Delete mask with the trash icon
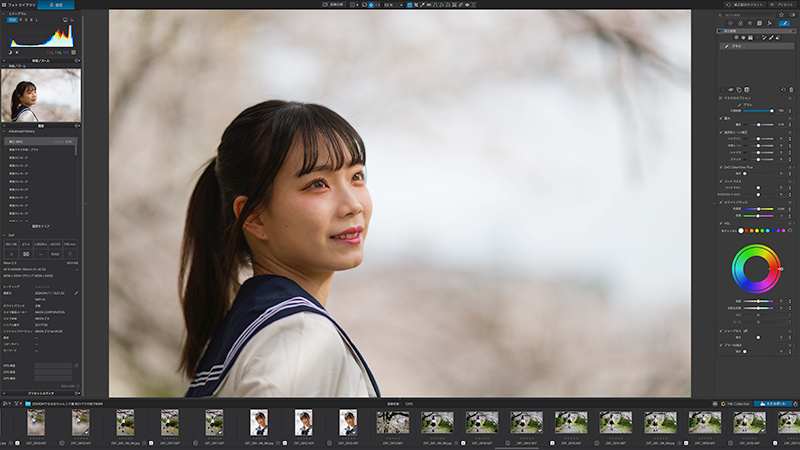 tap(791, 90)
